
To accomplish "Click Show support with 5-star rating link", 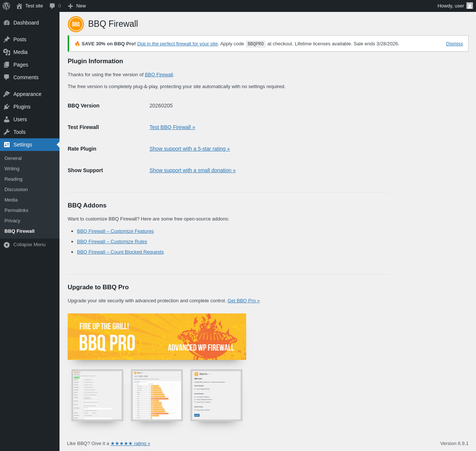I will point(190,149).
